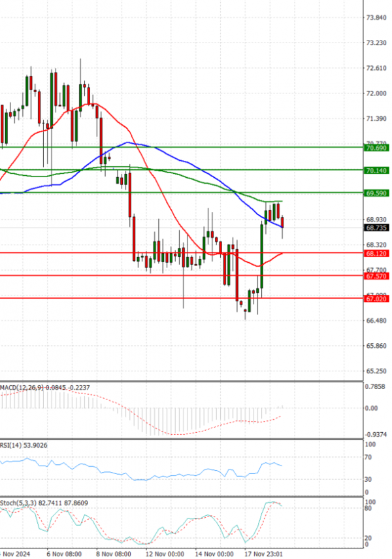Click the 72.000 price axis value

click(376, 93)
